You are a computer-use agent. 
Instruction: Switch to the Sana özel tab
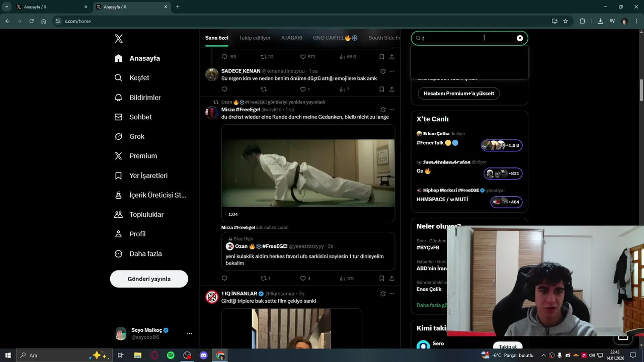click(217, 38)
